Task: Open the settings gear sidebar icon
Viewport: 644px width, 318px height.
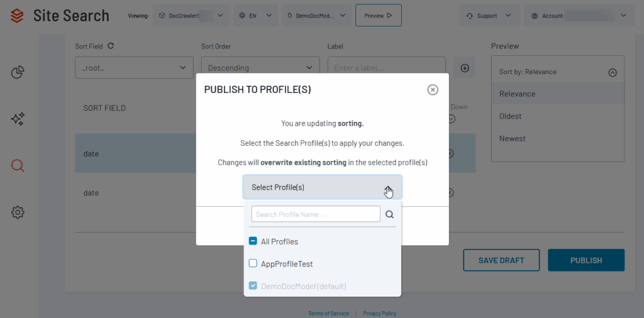Action: click(x=18, y=212)
